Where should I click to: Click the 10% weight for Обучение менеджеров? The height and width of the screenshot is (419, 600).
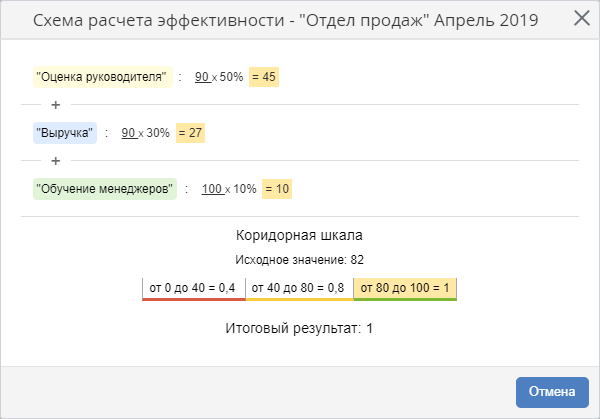(244, 188)
